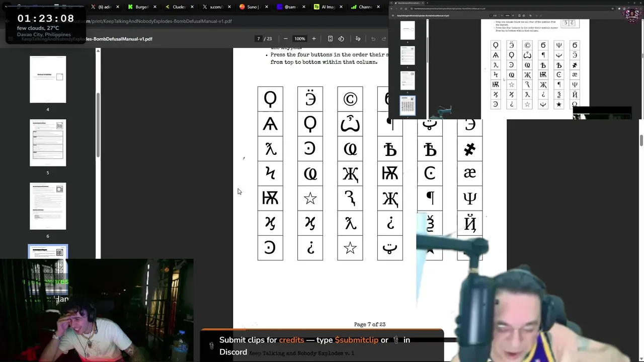Screen dimensions: 644x362
Task: Open the draw annotation tool
Action: click(x=358, y=39)
